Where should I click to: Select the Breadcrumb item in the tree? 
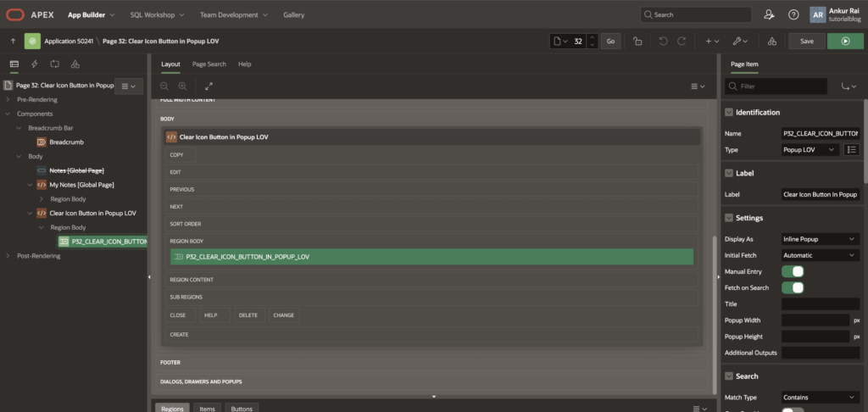66,142
